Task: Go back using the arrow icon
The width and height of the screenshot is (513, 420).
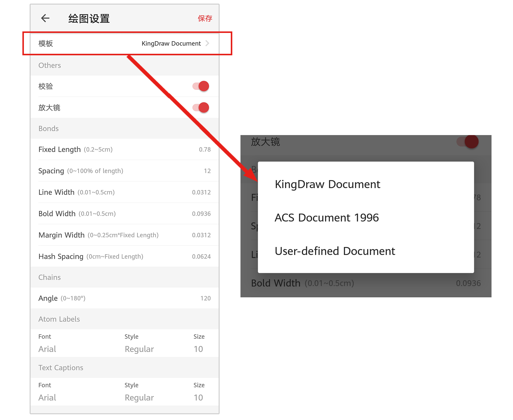Action: [x=45, y=18]
